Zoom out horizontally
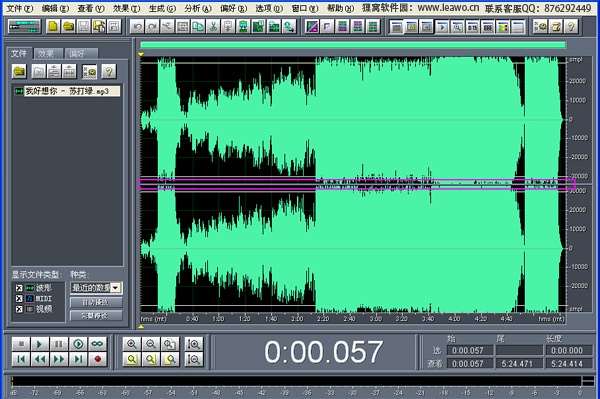600x399 pixels. pos(151,344)
